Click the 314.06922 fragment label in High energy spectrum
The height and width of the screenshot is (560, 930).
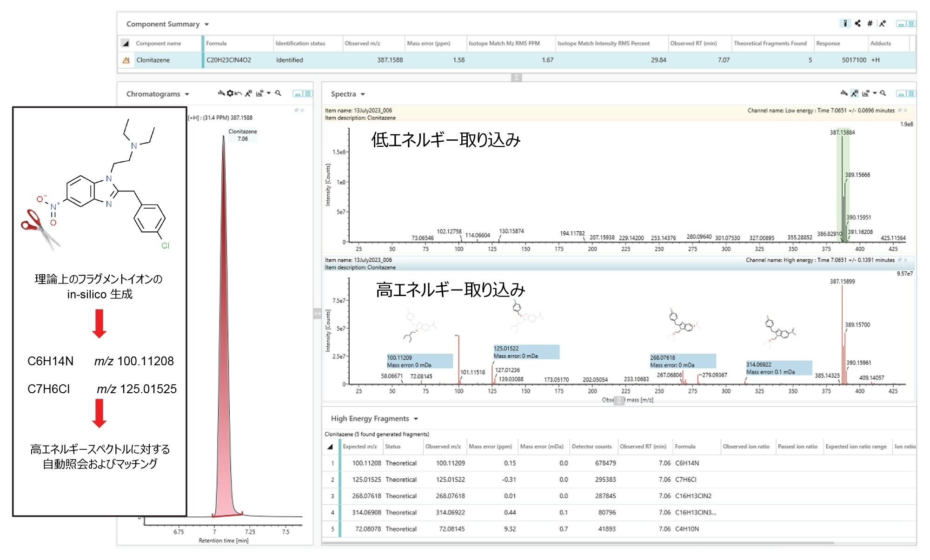pyautogui.click(x=779, y=368)
